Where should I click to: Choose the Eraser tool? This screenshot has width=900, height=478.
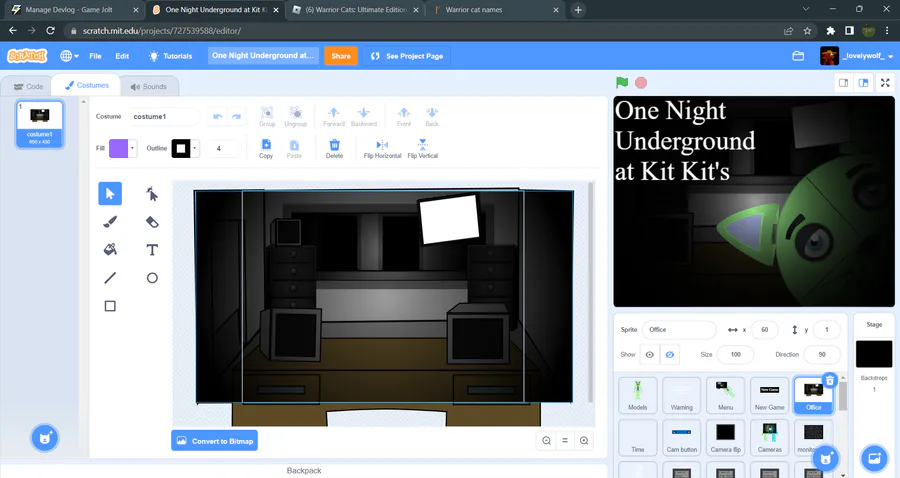(152, 222)
